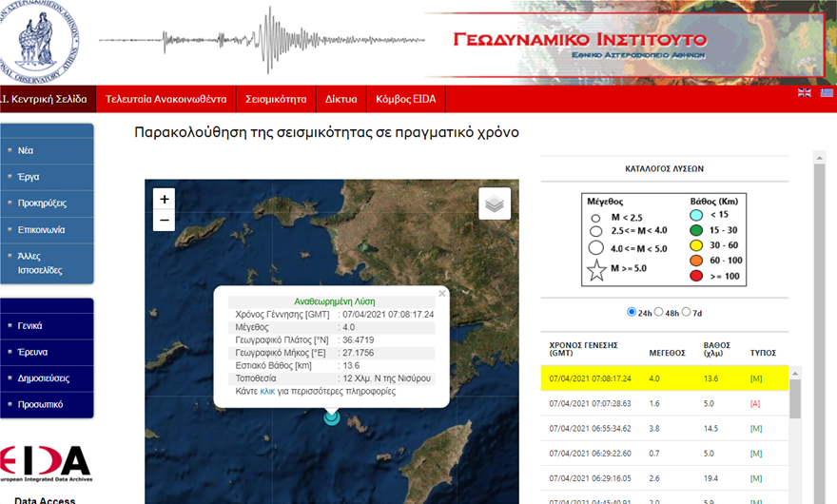Zoom out on the seismicity map
This screenshot has height=504, width=837.
tap(165, 222)
